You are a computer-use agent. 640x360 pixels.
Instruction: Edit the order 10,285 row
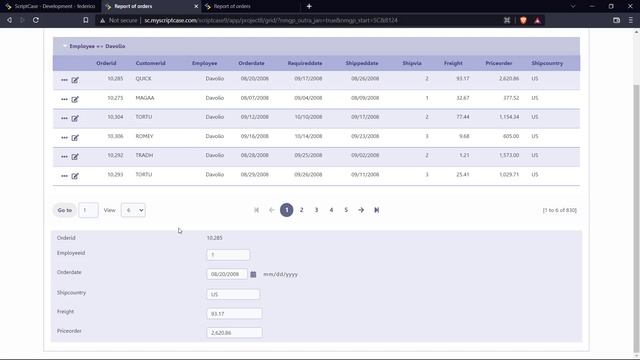tap(75, 80)
